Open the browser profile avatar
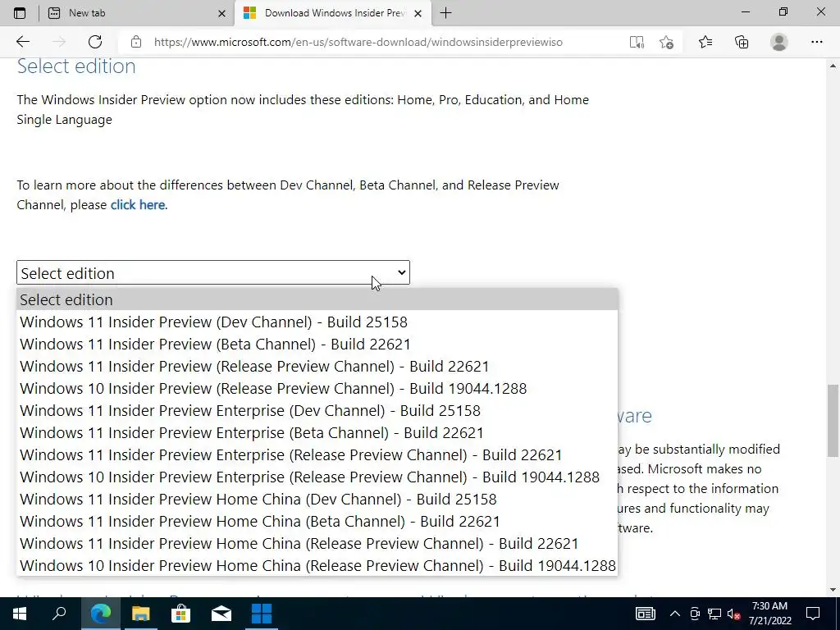This screenshot has height=630, width=840. tap(779, 42)
